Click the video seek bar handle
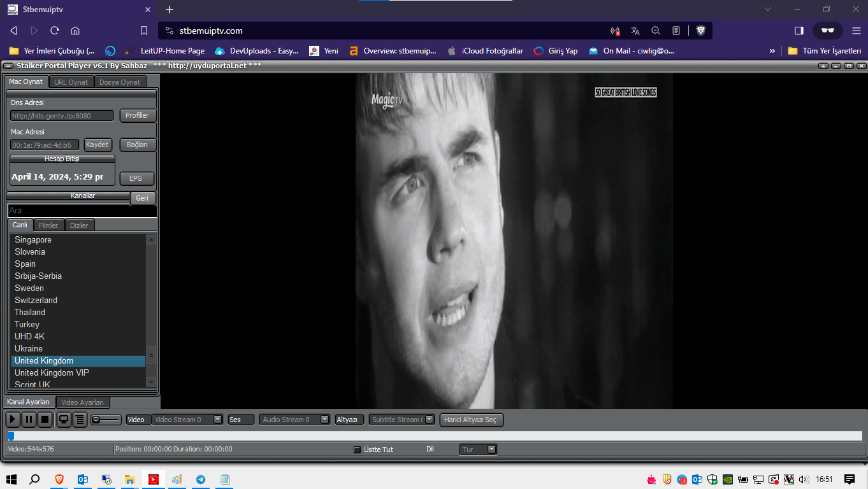 pos(10,436)
